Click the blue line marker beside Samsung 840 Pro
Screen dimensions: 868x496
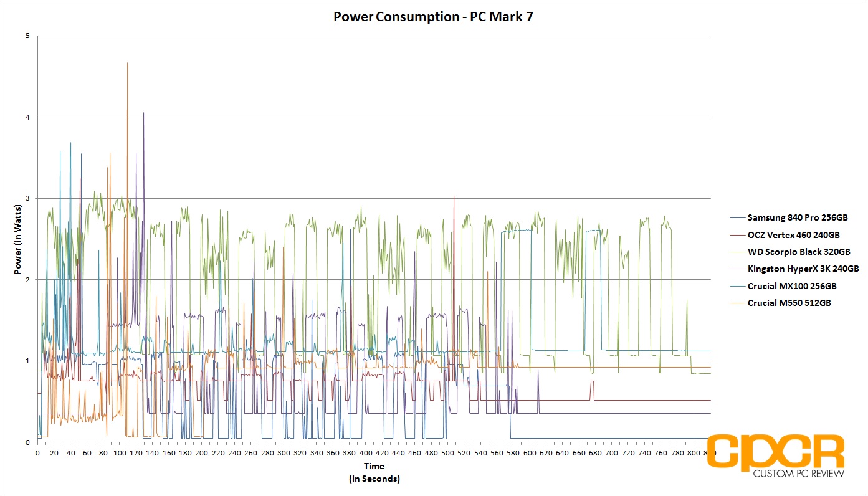click(737, 218)
